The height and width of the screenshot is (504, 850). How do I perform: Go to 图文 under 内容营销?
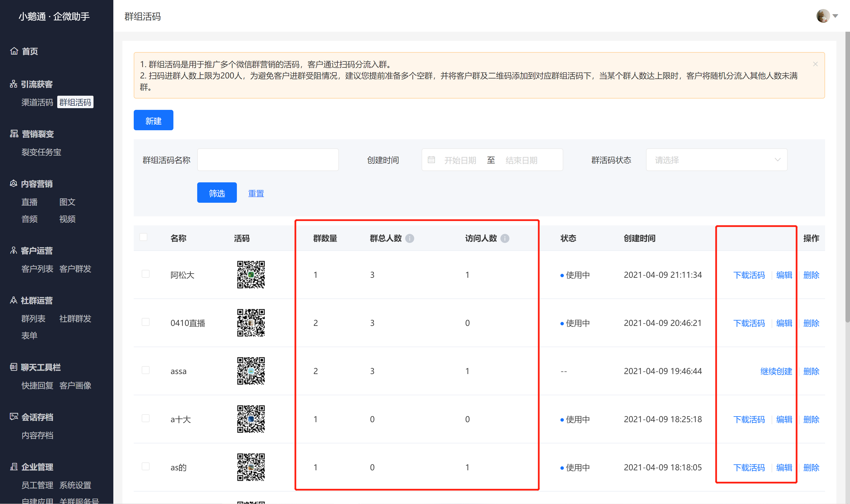(67, 202)
